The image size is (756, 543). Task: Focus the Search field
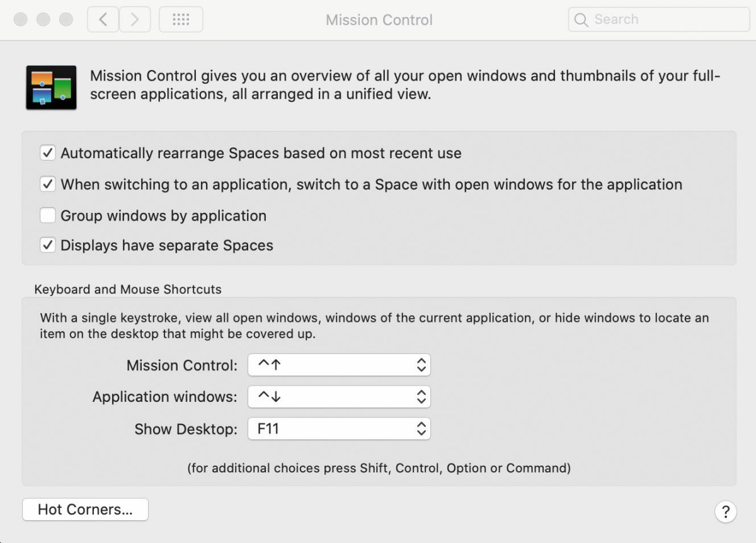pos(659,20)
